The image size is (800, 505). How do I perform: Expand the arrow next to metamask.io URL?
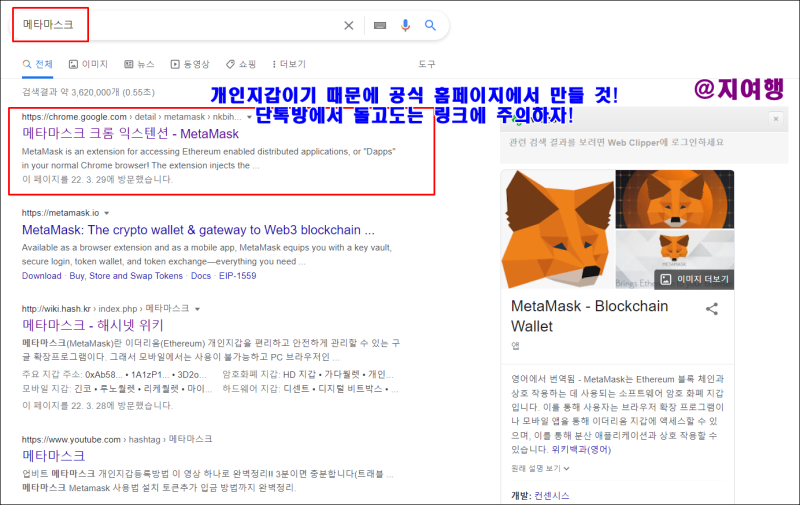(107, 213)
